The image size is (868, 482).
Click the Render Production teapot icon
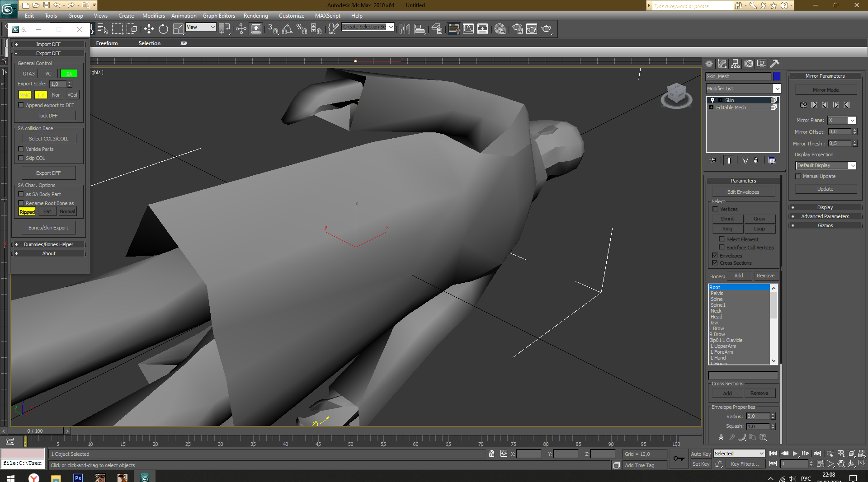546,29
